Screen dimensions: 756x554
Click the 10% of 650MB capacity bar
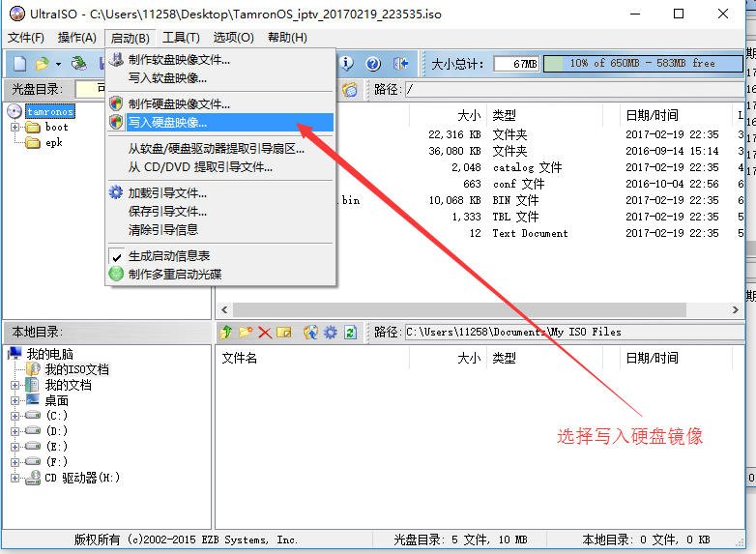coord(643,64)
